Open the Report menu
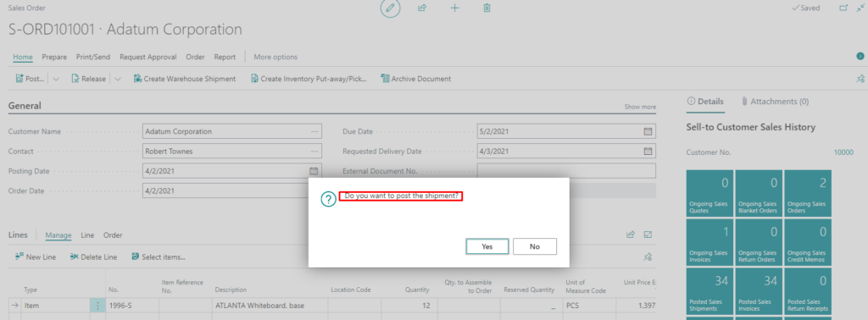This screenshot has width=868, height=320. (x=225, y=57)
